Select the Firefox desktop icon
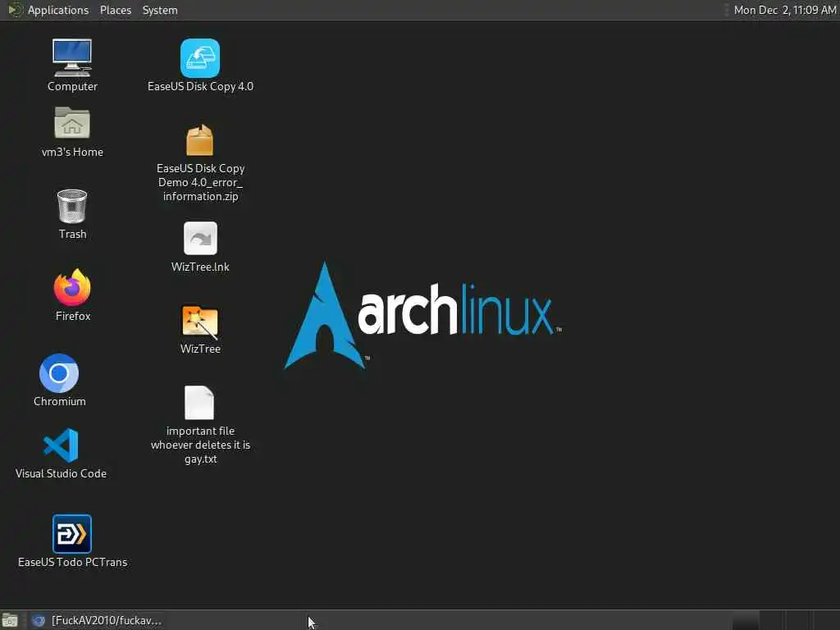This screenshot has width=840, height=630. pos(72,287)
